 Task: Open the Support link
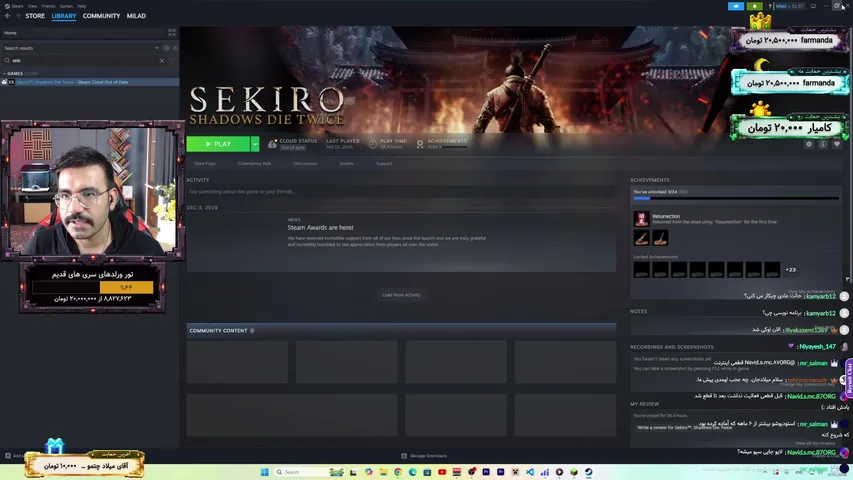coord(384,164)
